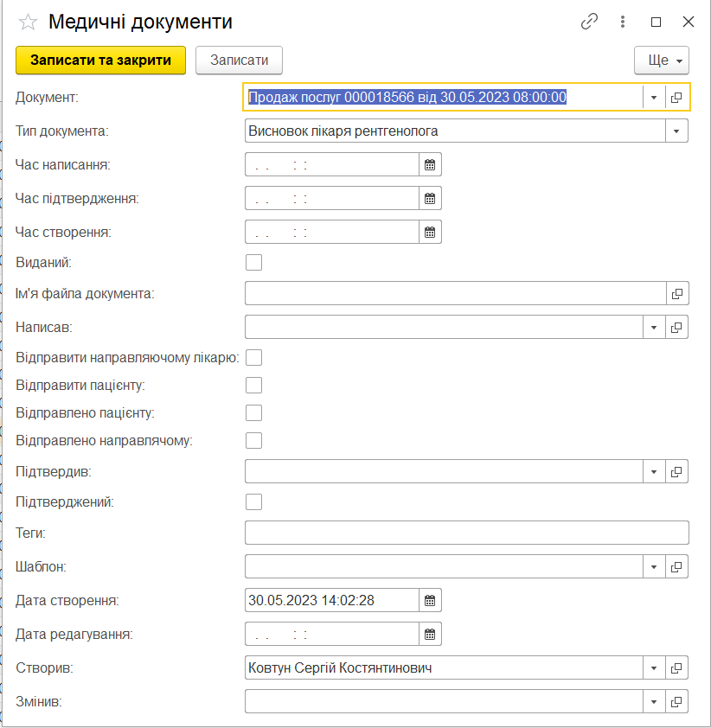Click Записати та закрити button
This screenshot has width=711, height=728.
coord(100,61)
